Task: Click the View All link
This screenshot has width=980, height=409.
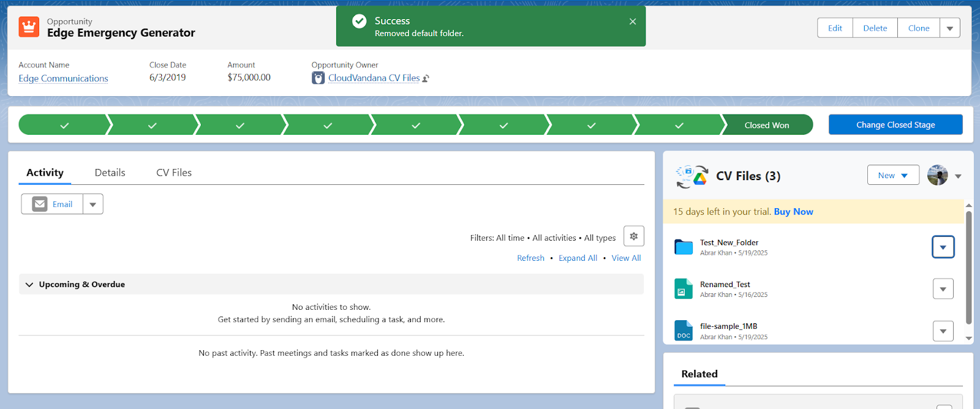Action: click(x=626, y=258)
